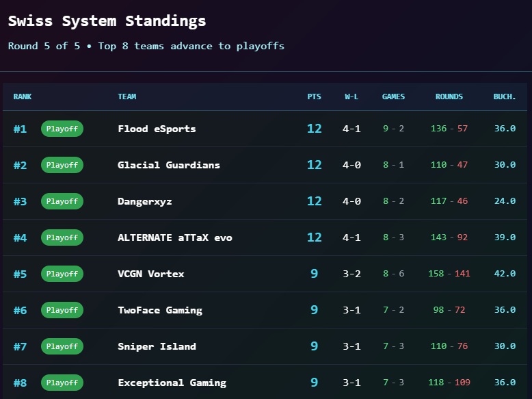532x399 pixels.
Task: Click rounds value 110 - 76
Action: point(449,346)
